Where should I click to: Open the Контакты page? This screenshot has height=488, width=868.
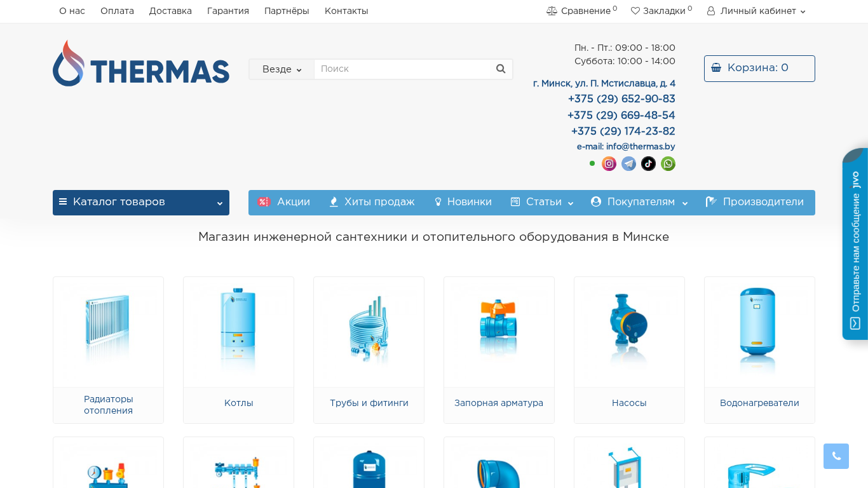point(346,11)
